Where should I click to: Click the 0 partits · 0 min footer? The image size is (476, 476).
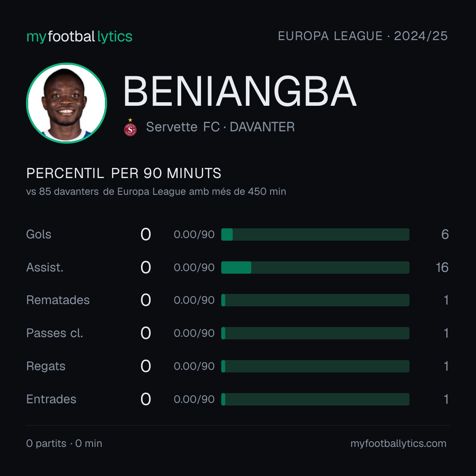pyautogui.click(x=64, y=443)
